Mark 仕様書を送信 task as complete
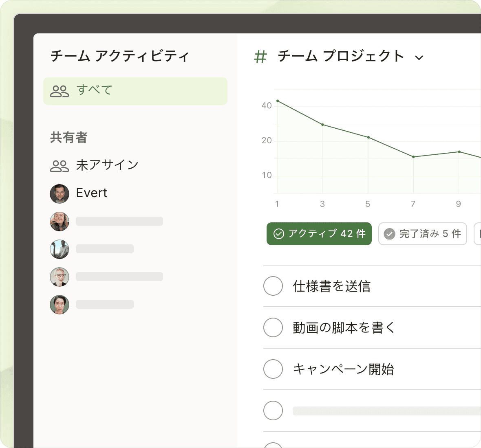The image size is (481, 448). click(x=273, y=286)
